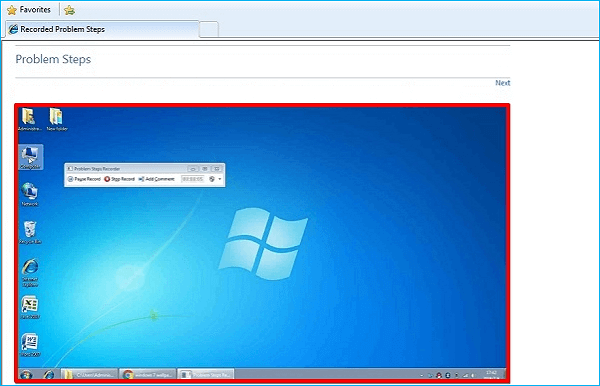Click Add Comment in the recorder
The width and height of the screenshot is (600, 386).
(156, 179)
